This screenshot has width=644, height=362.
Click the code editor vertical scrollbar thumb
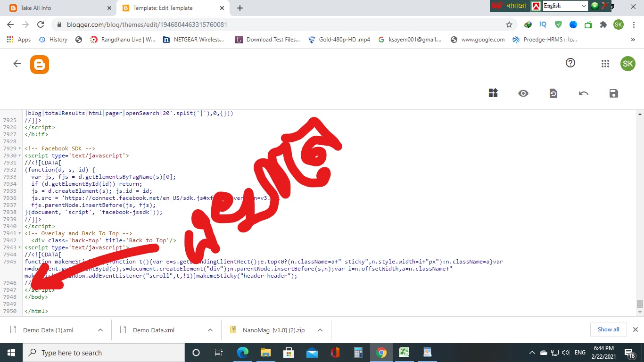(x=640, y=304)
